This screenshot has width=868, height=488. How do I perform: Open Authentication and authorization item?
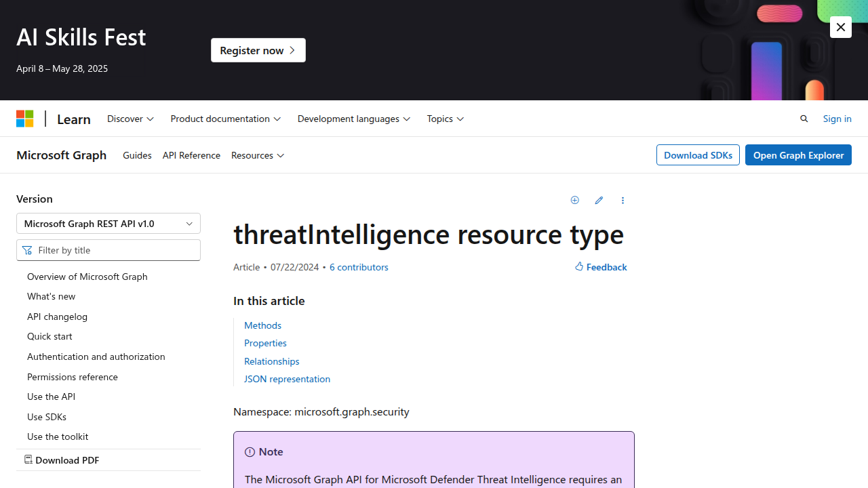coord(96,357)
